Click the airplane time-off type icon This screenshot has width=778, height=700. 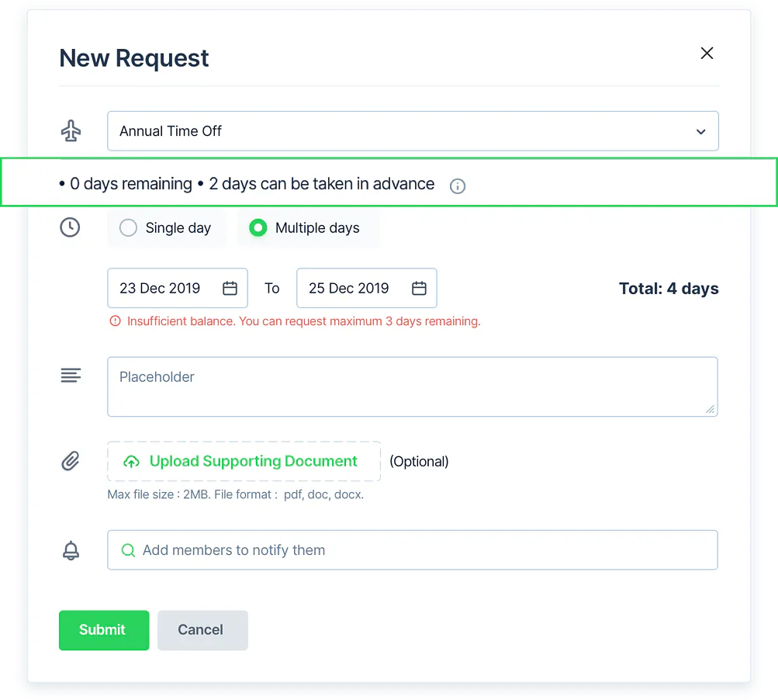point(71,131)
